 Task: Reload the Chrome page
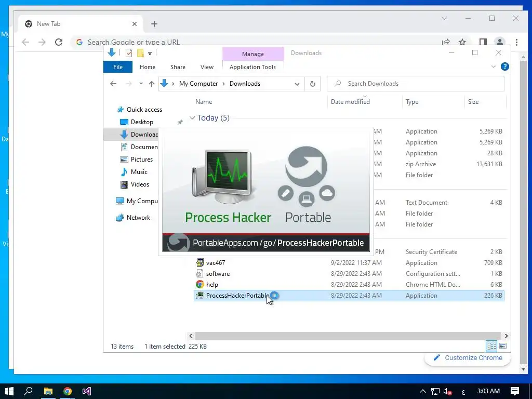[x=59, y=42]
